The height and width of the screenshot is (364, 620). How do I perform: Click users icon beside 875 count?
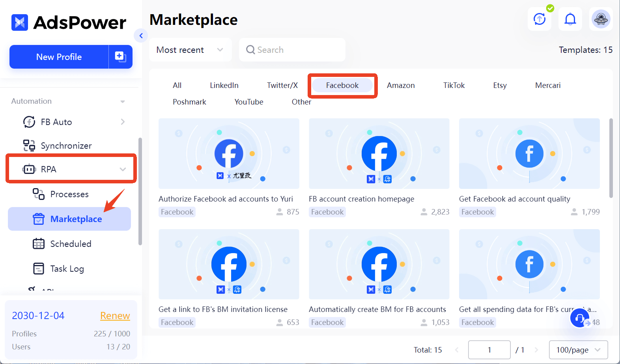pos(280,212)
